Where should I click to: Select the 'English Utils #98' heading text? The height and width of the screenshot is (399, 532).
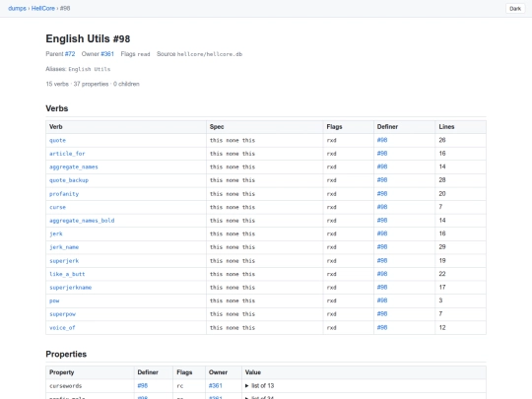coord(88,38)
